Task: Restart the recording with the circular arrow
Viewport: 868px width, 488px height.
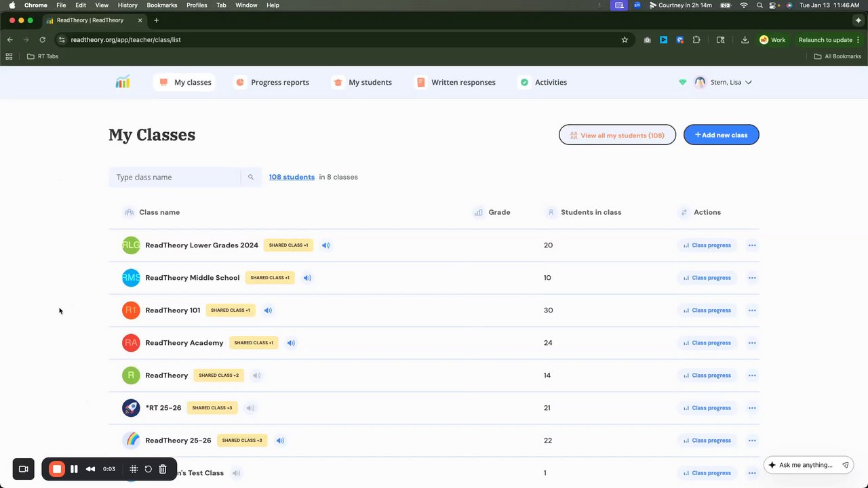Action: coord(149,469)
